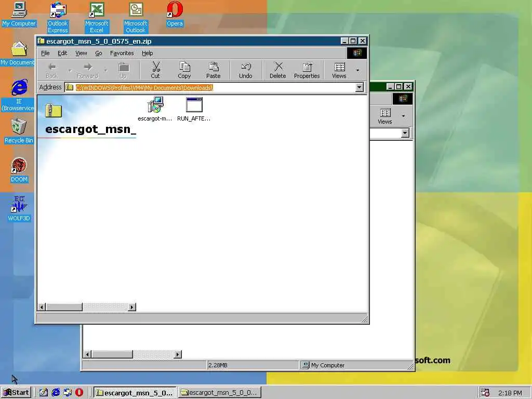Open Microsoft Excel desktop shortcut
The height and width of the screenshot is (399, 532).
click(97, 18)
